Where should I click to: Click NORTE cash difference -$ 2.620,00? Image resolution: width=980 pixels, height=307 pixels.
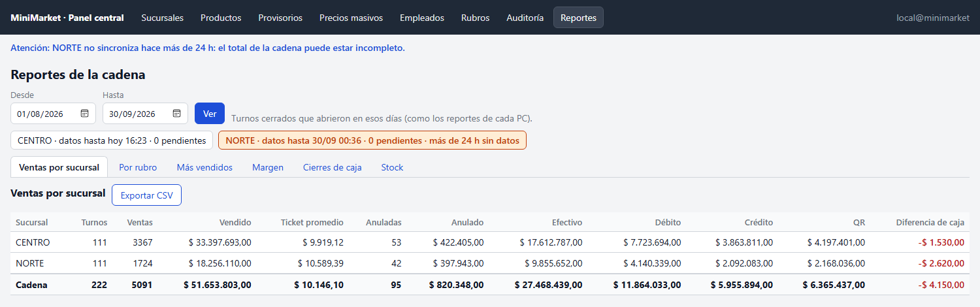[x=941, y=263]
